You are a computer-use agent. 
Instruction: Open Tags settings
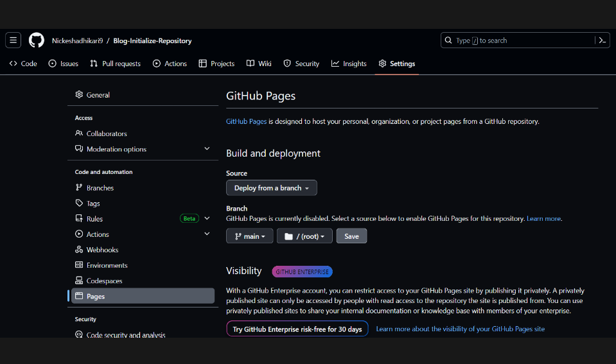(x=143, y=204)
